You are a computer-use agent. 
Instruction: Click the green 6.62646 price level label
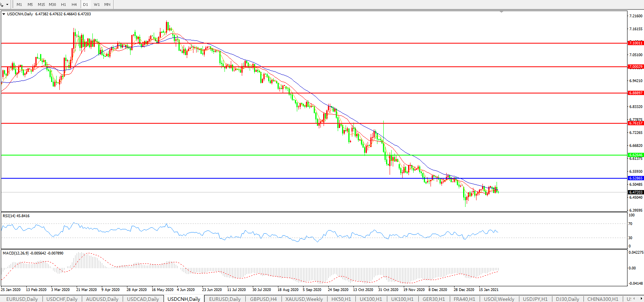pyautogui.click(x=635, y=155)
